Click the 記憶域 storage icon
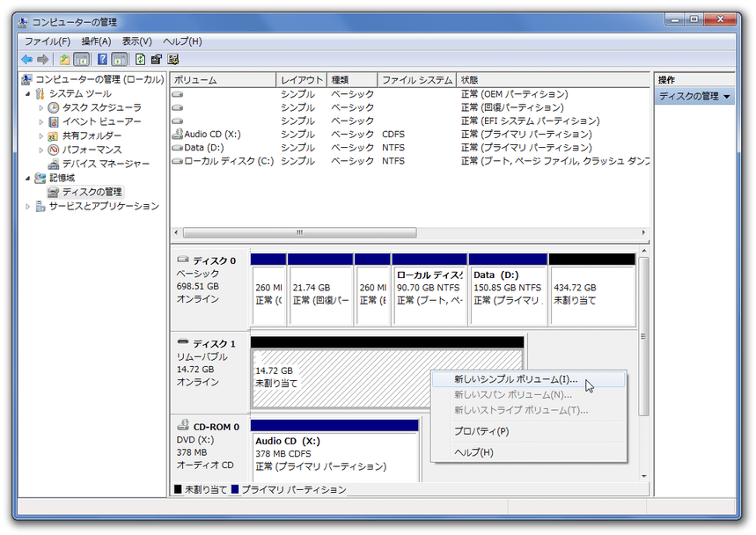This screenshot has width=756, height=535. point(40,178)
